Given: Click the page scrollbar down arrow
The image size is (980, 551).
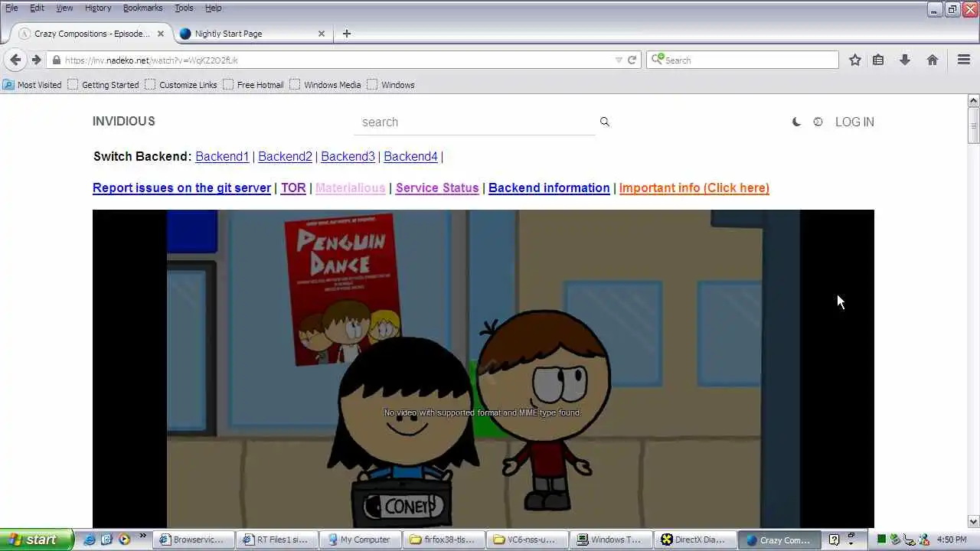Looking at the screenshot, I should (x=974, y=522).
